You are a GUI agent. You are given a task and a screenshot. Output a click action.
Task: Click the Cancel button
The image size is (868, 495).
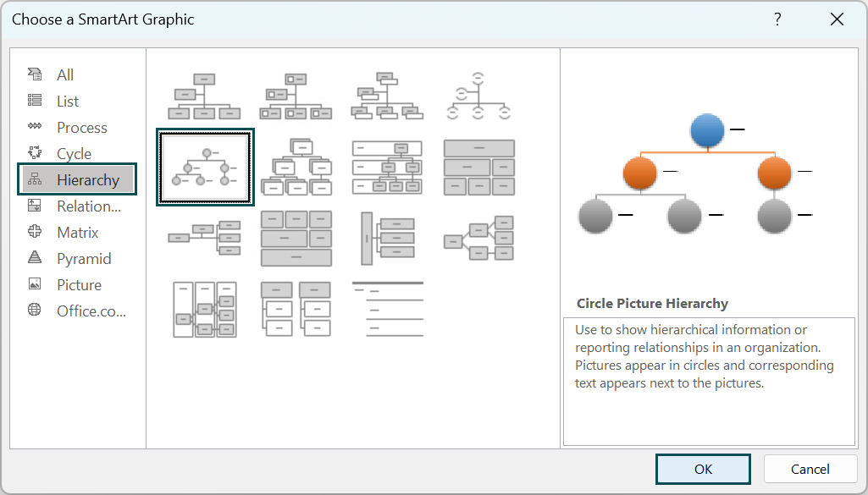[x=810, y=469]
